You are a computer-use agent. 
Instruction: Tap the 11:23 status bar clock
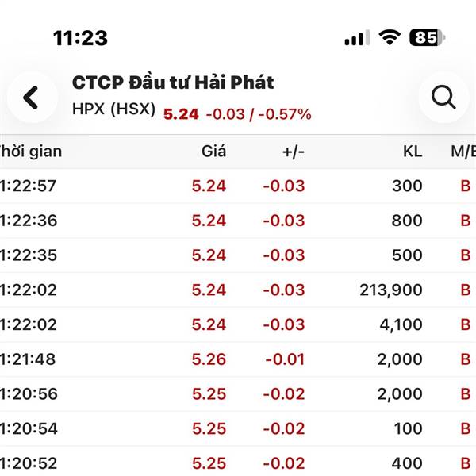(80, 37)
